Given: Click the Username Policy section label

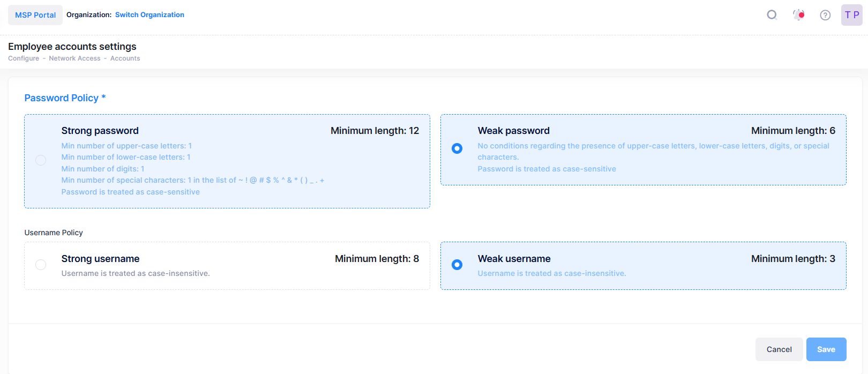Looking at the screenshot, I should [54, 233].
